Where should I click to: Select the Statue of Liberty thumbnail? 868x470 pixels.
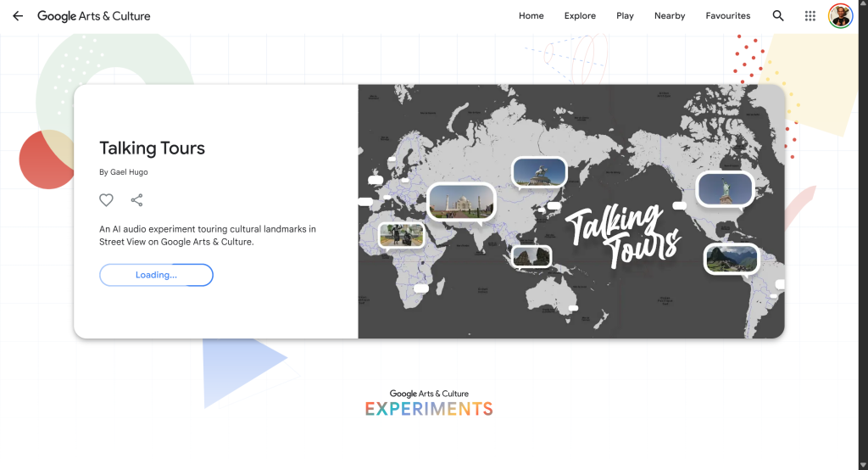[x=726, y=189]
